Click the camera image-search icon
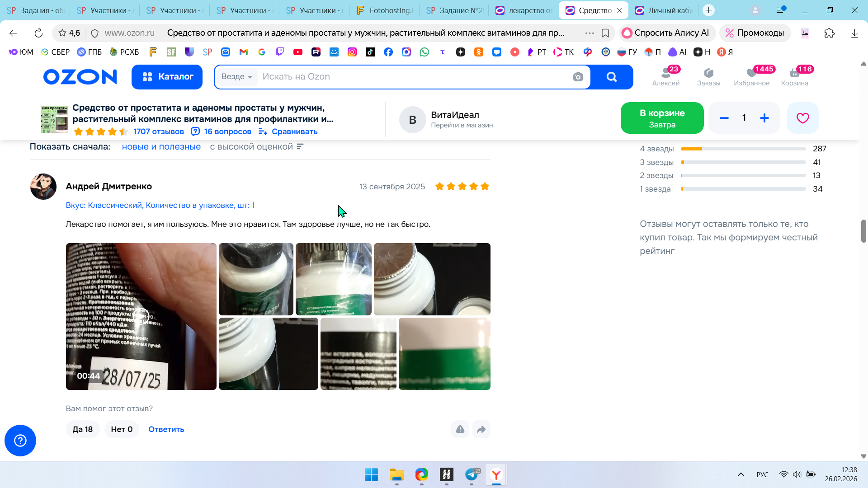This screenshot has width=868, height=488. pos(578,77)
